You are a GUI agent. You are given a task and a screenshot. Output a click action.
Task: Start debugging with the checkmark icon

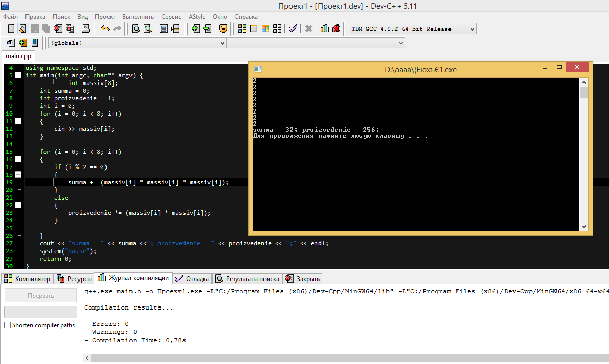(293, 29)
